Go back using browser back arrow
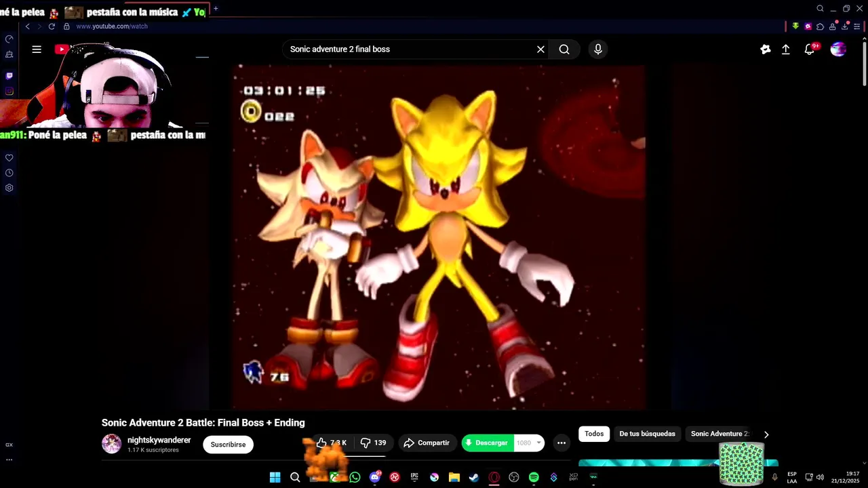This screenshot has height=488, width=868. coord(27,26)
